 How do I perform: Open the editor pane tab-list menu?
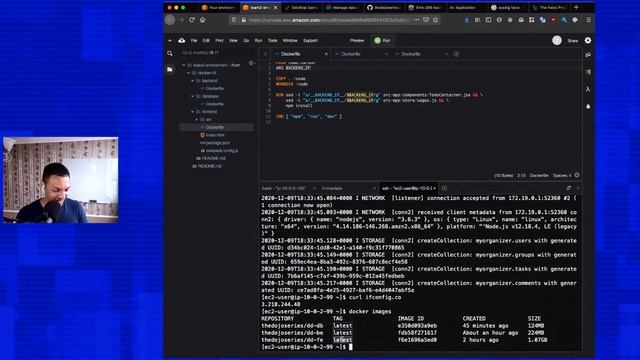[x=265, y=54]
